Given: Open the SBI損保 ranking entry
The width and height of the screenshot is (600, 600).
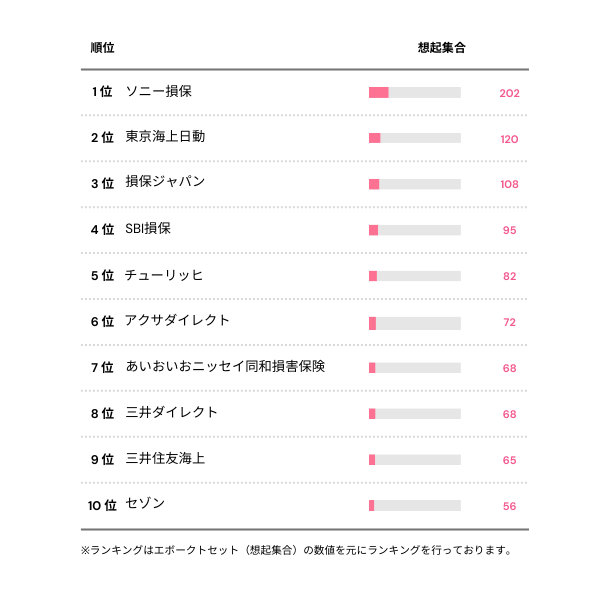Looking at the screenshot, I should click(148, 229).
